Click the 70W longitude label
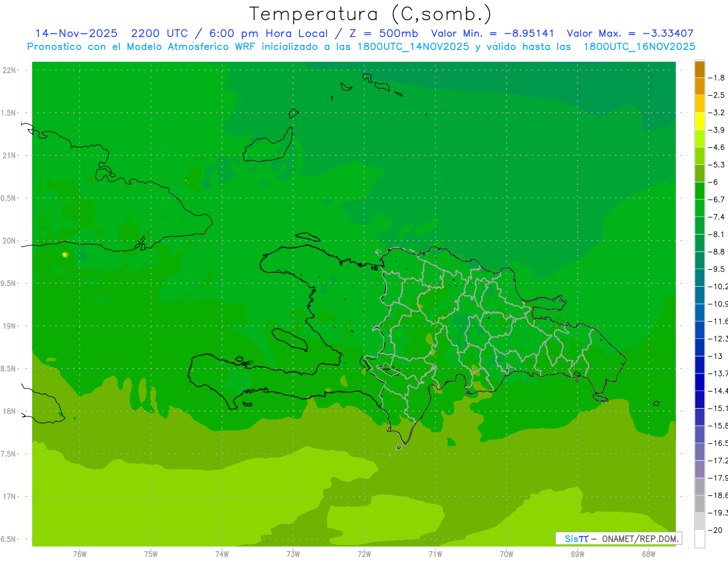728x562 pixels. 507,554
